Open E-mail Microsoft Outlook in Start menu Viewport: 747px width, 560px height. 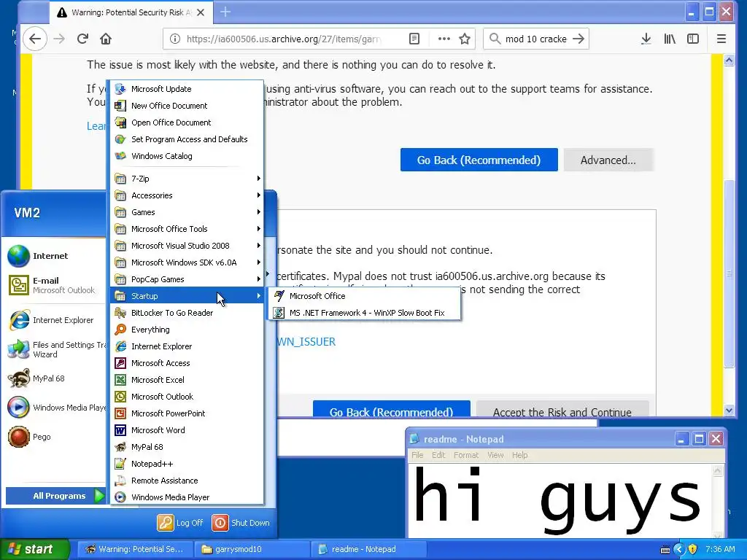coord(55,285)
